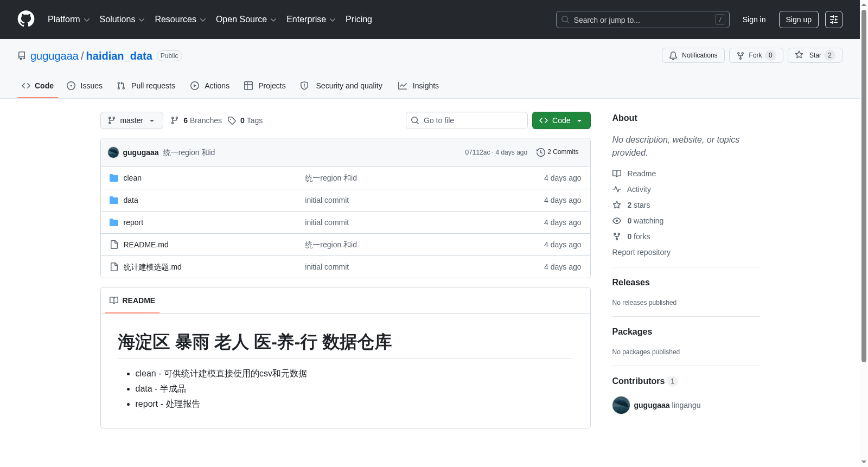The image size is (868, 467).
Task: Open haidian_data repository name link
Action: 119,56
